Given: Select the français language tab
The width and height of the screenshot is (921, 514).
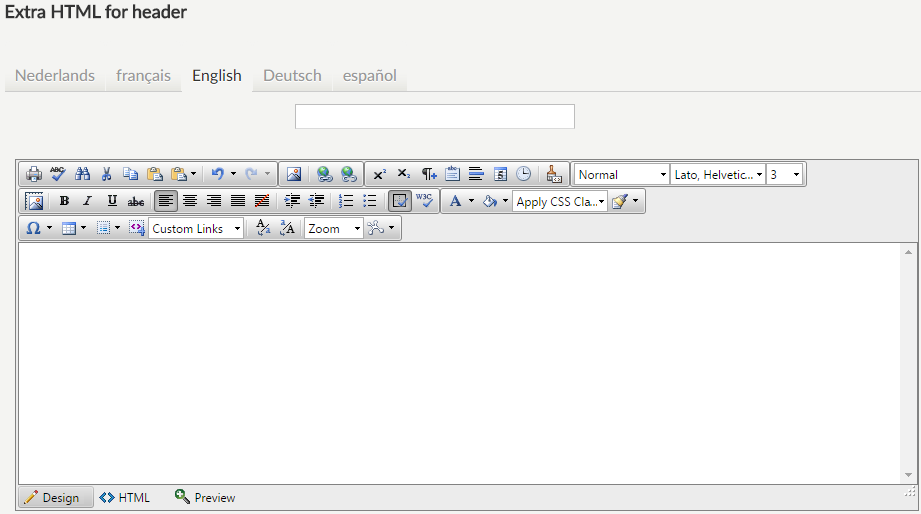Looking at the screenshot, I should [143, 76].
